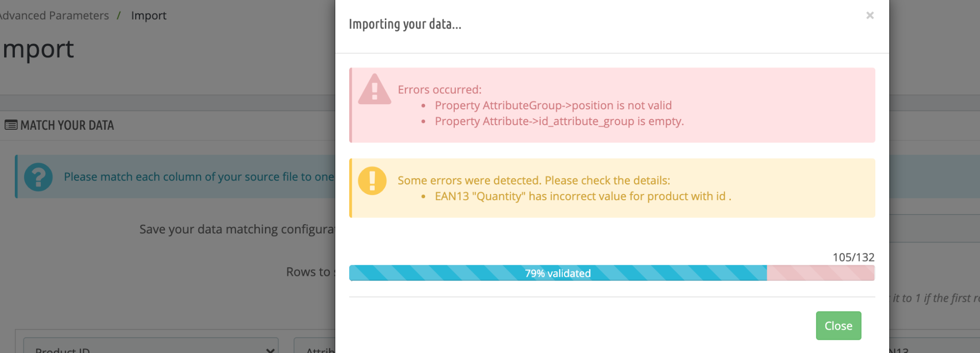The height and width of the screenshot is (353, 980).
Task: Click the blue question mark help icon
Action: coord(38,177)
